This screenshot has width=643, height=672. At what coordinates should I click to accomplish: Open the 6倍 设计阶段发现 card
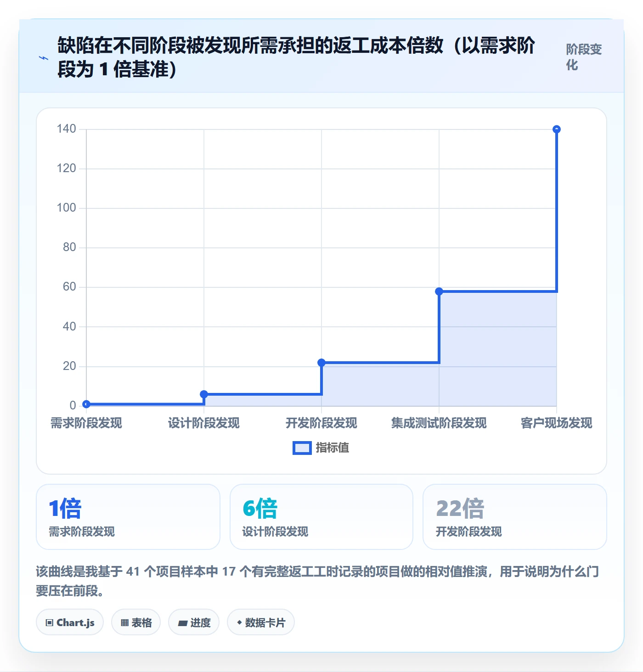321,517
